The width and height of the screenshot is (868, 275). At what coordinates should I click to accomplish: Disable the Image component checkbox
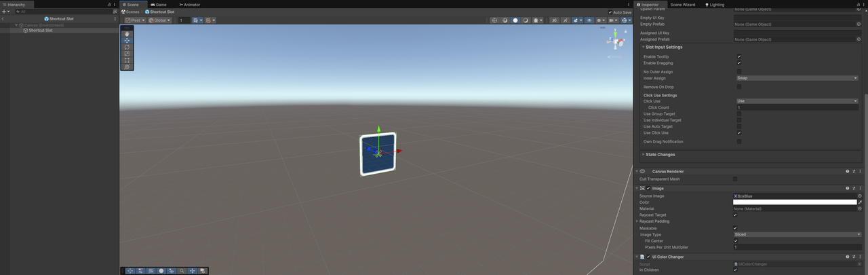point(648,188)
